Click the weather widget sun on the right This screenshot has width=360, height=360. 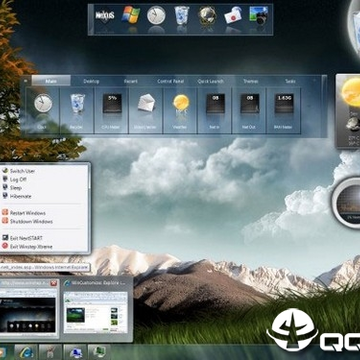pos(351,92)
